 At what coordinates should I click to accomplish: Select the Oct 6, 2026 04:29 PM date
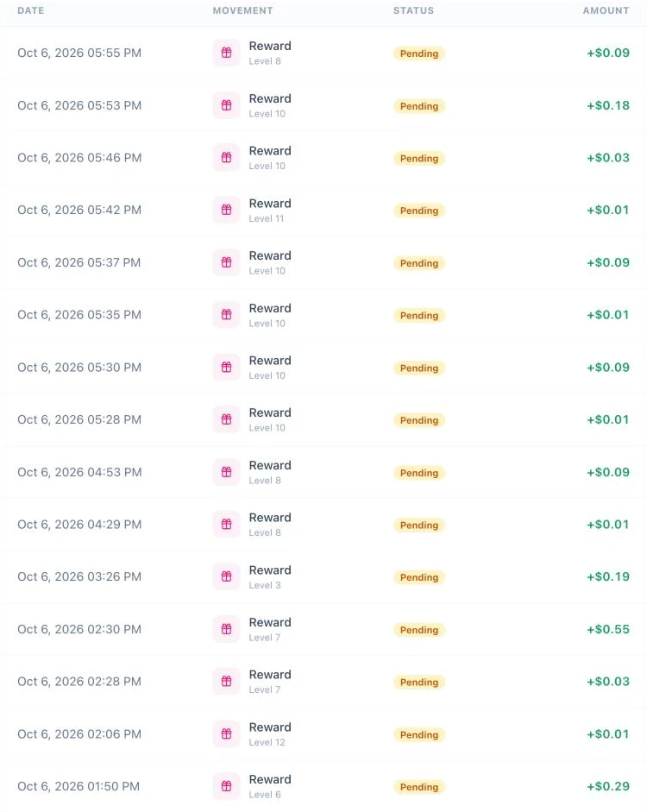coord(79,525)
